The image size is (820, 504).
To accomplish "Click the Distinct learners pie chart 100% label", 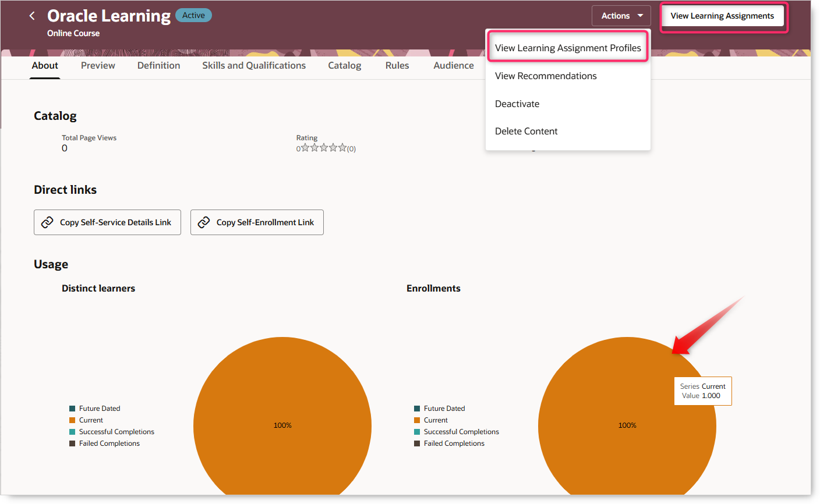I will [x=282, y=425].
